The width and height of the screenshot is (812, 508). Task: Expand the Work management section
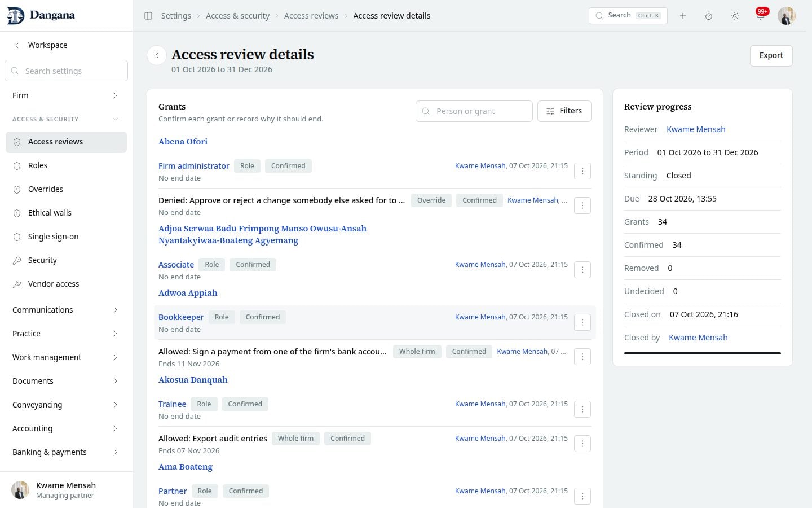[66, 357]
